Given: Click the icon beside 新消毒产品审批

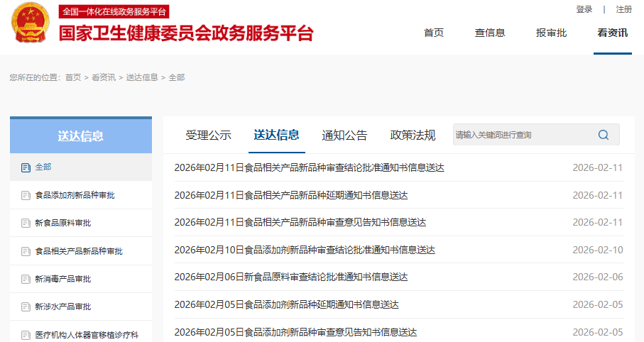Looking at the screenshot, I should point(26,279).
